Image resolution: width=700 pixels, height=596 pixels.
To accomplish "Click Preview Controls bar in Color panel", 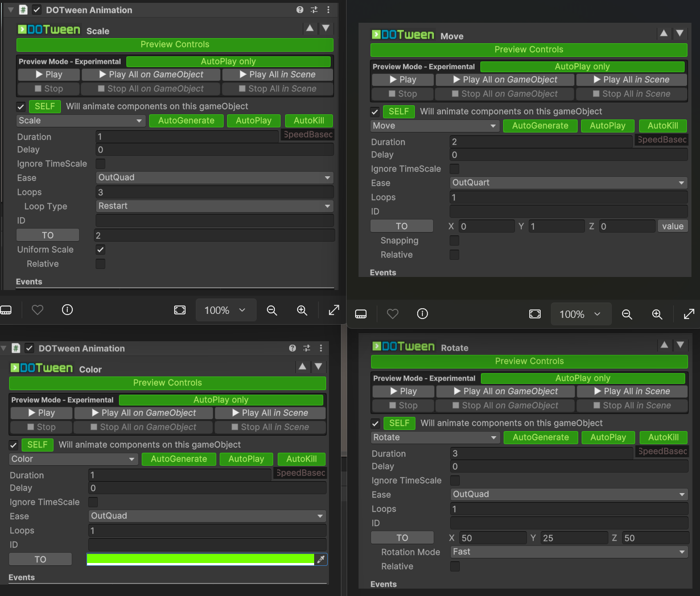I will point(167,383).
